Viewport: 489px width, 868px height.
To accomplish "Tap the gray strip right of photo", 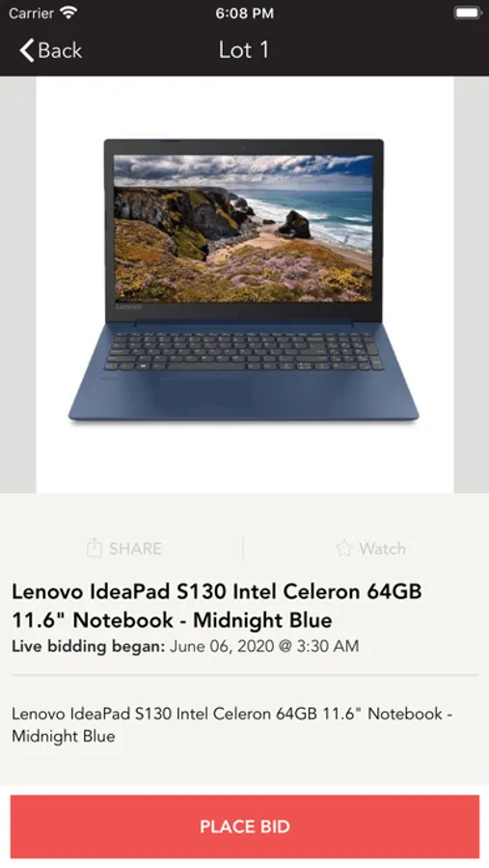I will pos(472,285).
